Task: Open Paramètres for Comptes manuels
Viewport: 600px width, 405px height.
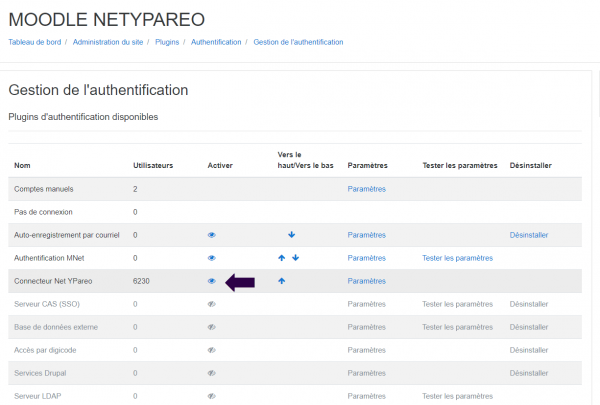Action: (366, 189)
